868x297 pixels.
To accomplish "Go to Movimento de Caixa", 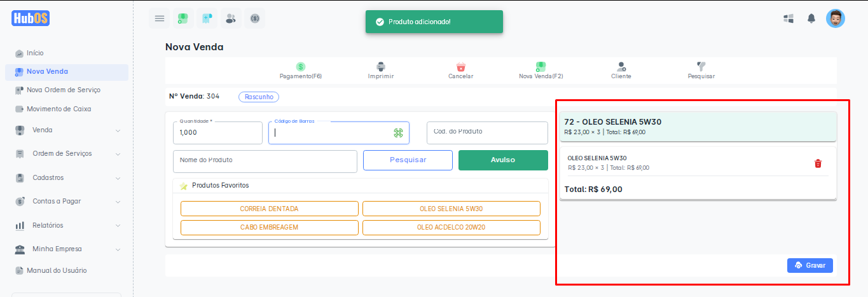I will (59, 109).
